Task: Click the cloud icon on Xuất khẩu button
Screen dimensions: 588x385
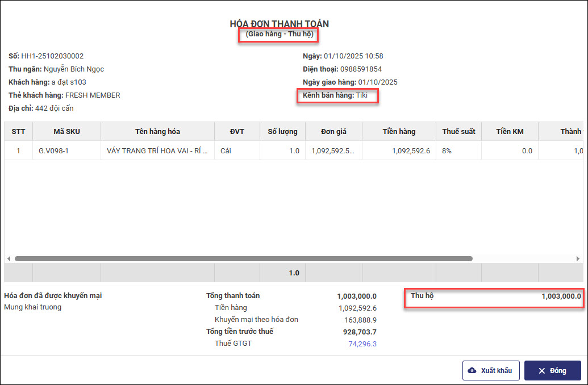Action: click(x=472, y=371)
